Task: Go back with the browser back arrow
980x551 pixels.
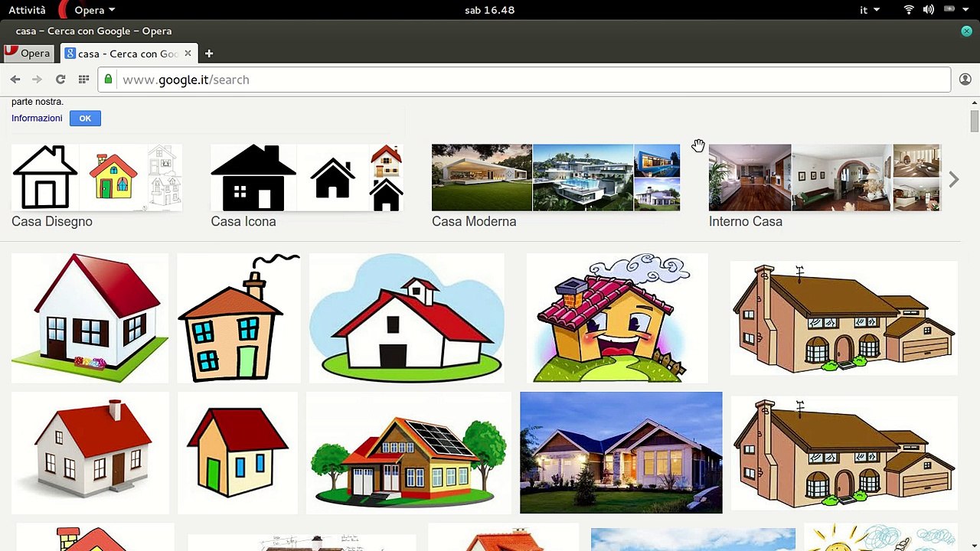Action: [x=15, y=80]
